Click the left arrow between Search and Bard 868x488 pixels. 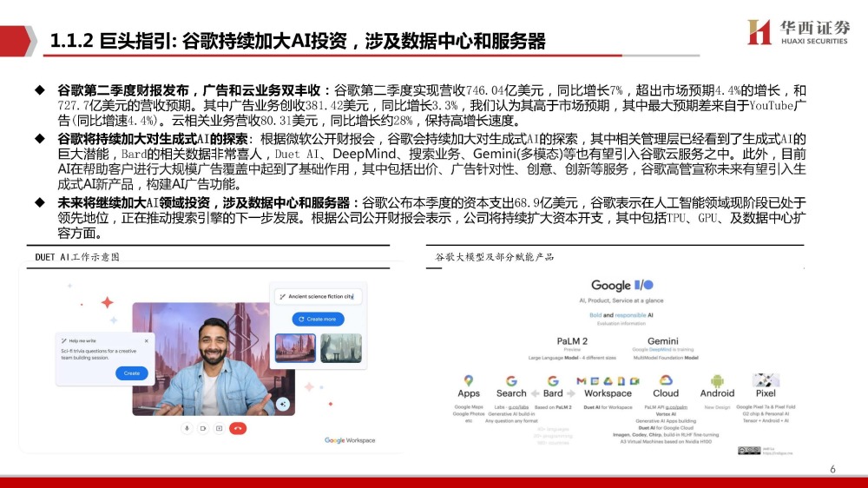pyautogui.click(x=535, y=393)
